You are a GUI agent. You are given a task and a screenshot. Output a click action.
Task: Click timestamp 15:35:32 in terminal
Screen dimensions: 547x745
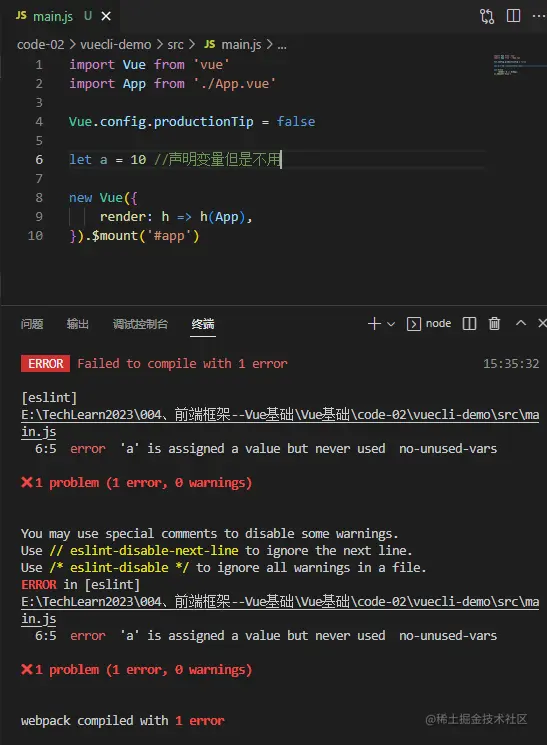pyautogui.click(x=511, y=364)
